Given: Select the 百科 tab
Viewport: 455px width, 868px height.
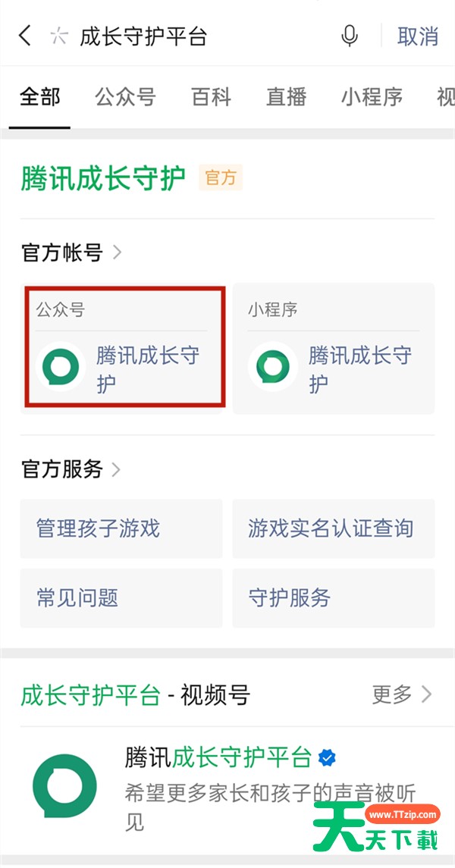Looking at the screenshot, I should [211, 97].
